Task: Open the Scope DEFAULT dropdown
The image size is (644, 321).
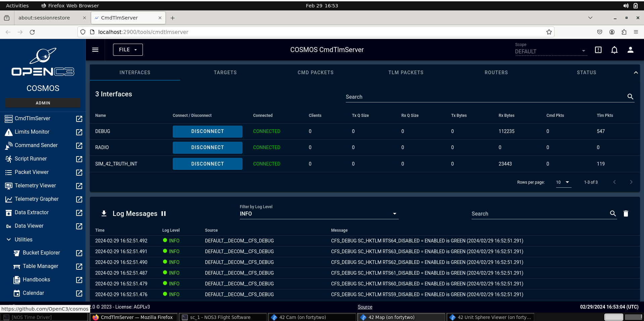Action: click(550, 49)
